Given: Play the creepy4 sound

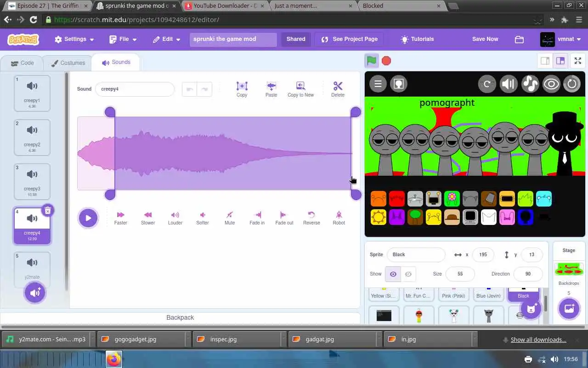Looking at the screenshot, I should (x=88, y=218).
